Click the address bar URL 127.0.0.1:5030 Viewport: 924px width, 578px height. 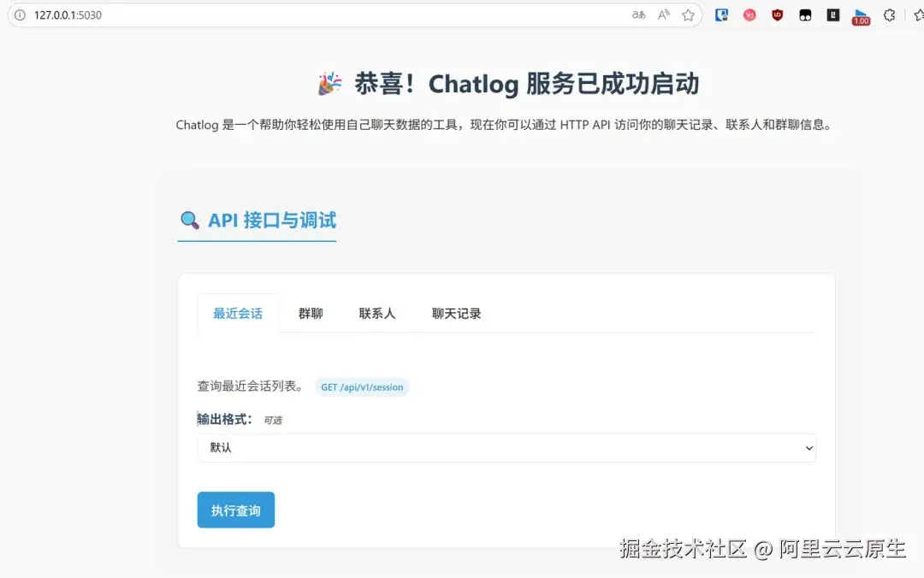point(68,15)
